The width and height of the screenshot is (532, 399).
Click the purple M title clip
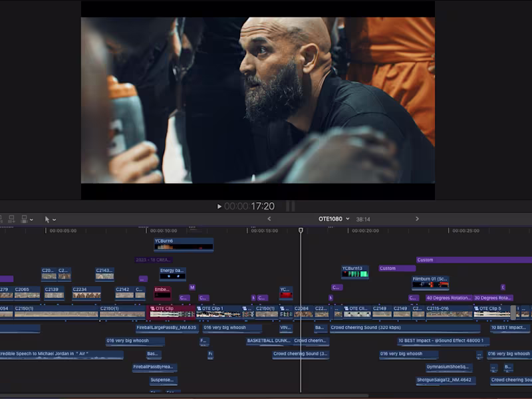pyautogui.click(x=192, y=287)
